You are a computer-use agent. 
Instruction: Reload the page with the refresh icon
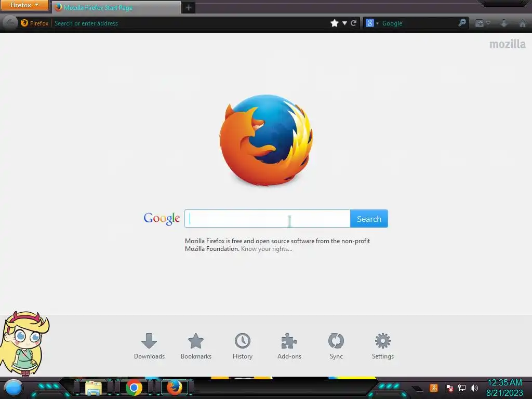tap(353, 23)
